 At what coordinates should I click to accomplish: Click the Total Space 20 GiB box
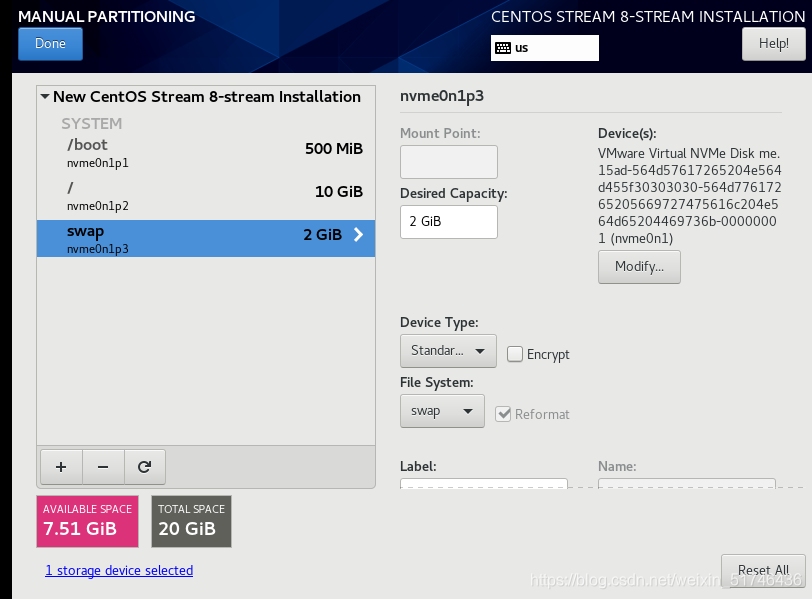[x=191, y=521]
